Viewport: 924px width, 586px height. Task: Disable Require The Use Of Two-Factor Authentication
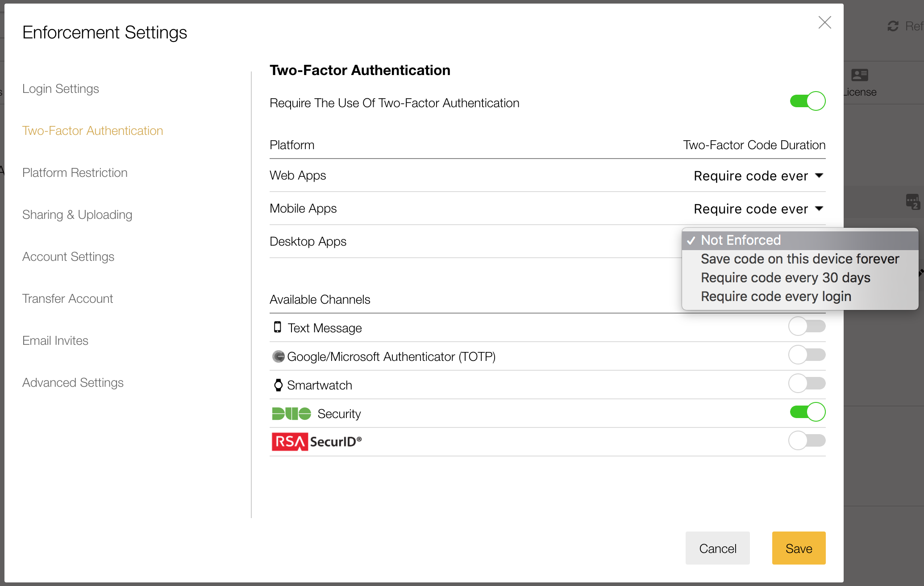tap(807, 101)
